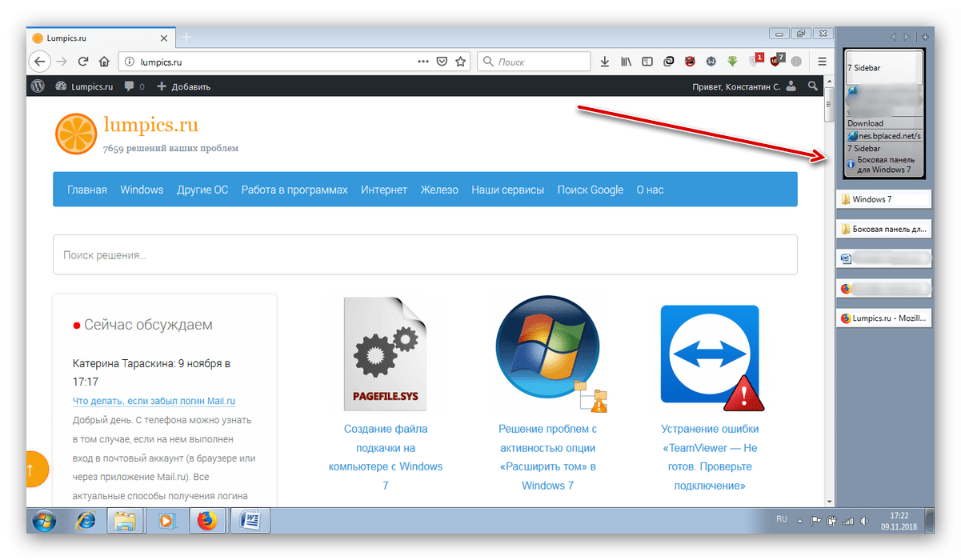Open the Главная menu item
This screenshot has height=560, width=961.
pos(87,190)
